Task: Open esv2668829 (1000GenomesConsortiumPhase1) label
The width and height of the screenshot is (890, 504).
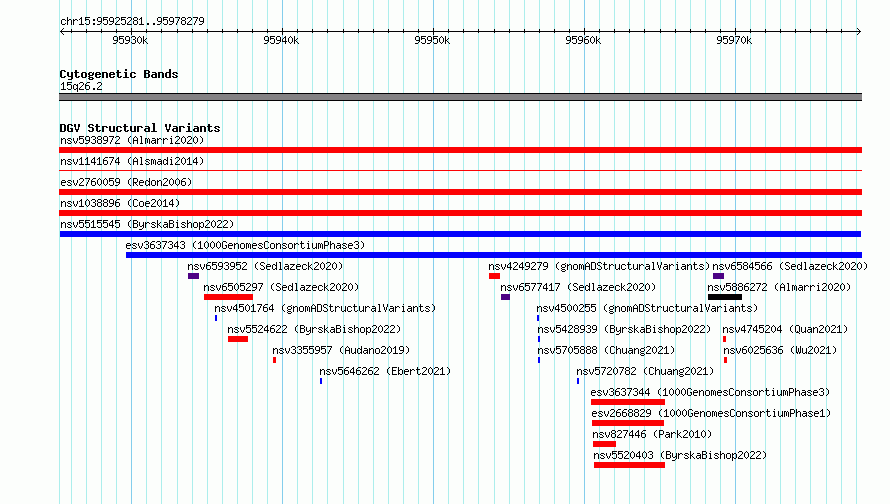Action: (711, 413)
